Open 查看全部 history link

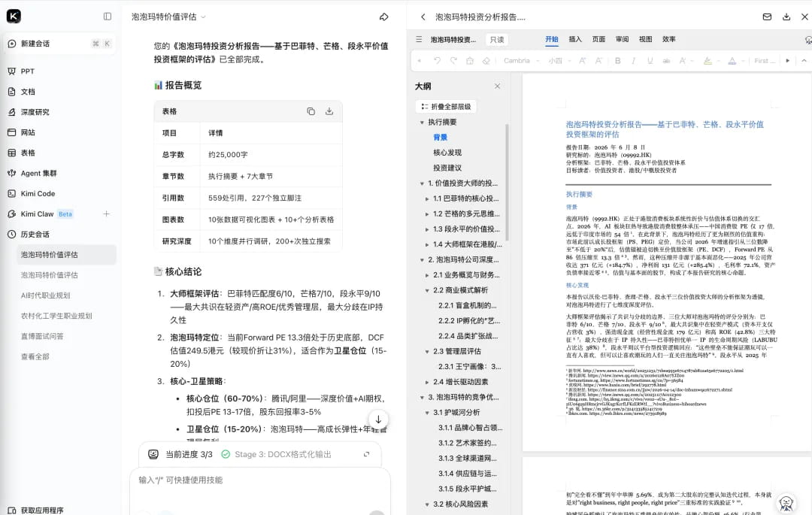(x=35, y=356)
